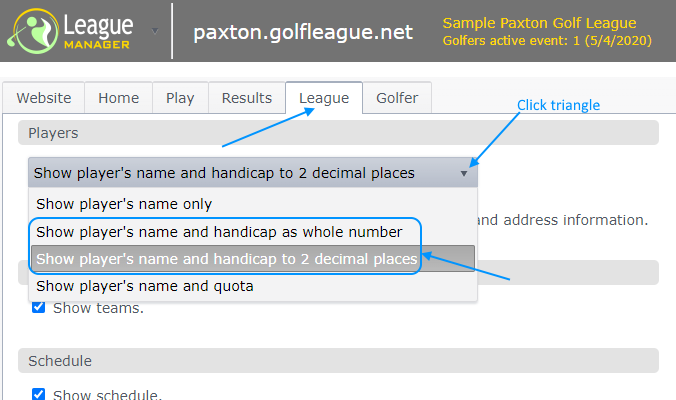Choose "Show player's name and quota" option
The image size is (676, 400).
point(144,286)
